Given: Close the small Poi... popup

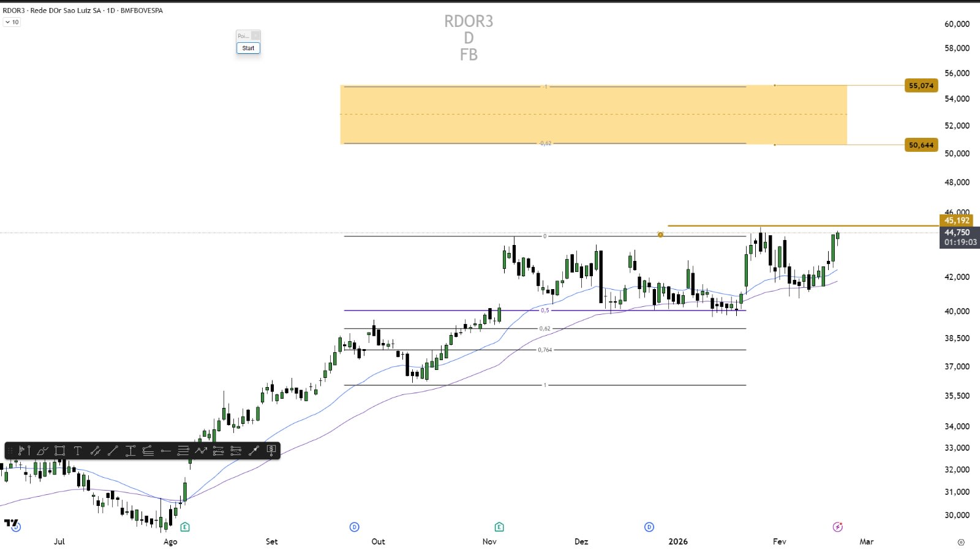Looking at the screenshot, I should 255,36.
